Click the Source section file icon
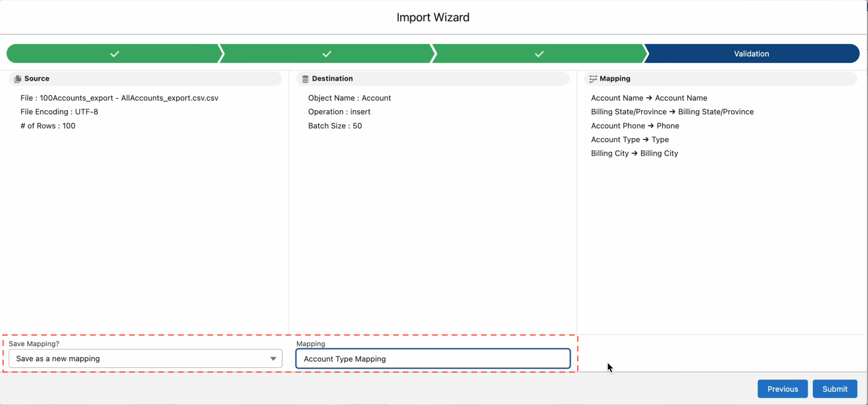868x405 pixels. point(18,79)
